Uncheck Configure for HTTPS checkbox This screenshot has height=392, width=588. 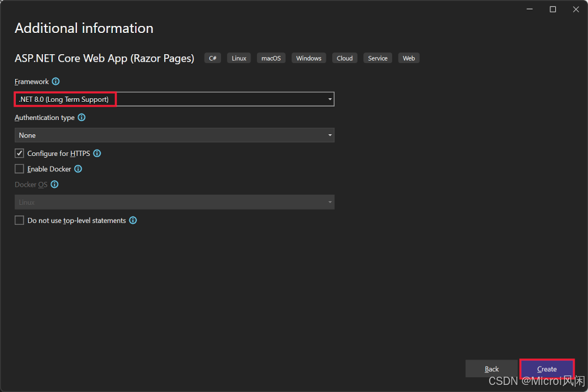(19, 153)
